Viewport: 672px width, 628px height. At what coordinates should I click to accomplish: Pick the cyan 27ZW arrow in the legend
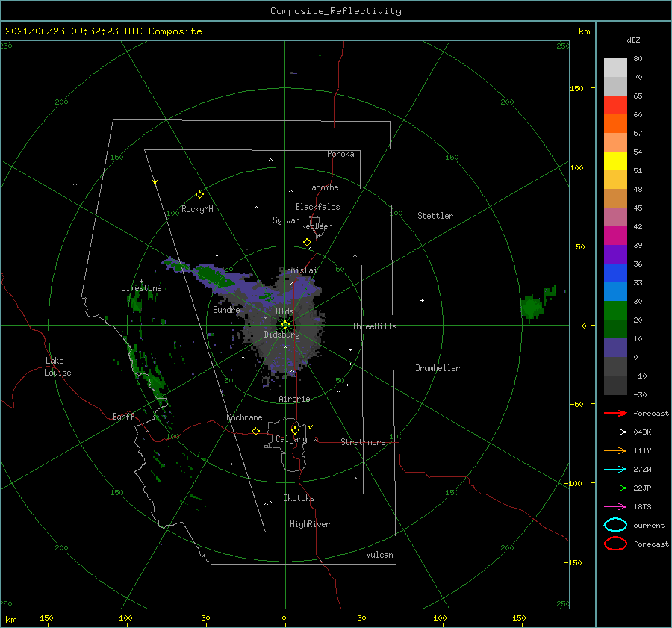(x=615, y=470)
